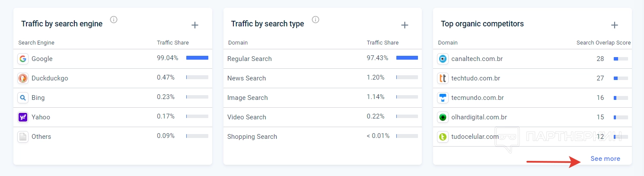Click the Google search engine icon
The width and height of the screenshot is (644, 176).
pos(23,59)
